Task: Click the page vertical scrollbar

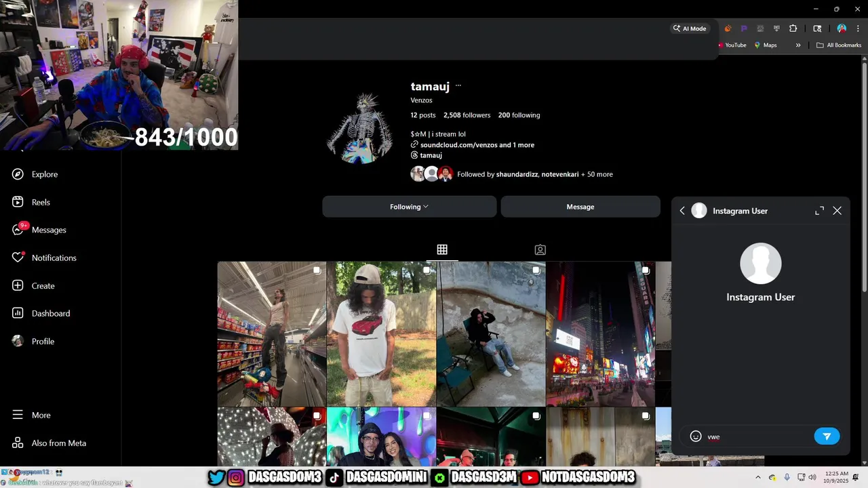Action: [x=864, y=176]
